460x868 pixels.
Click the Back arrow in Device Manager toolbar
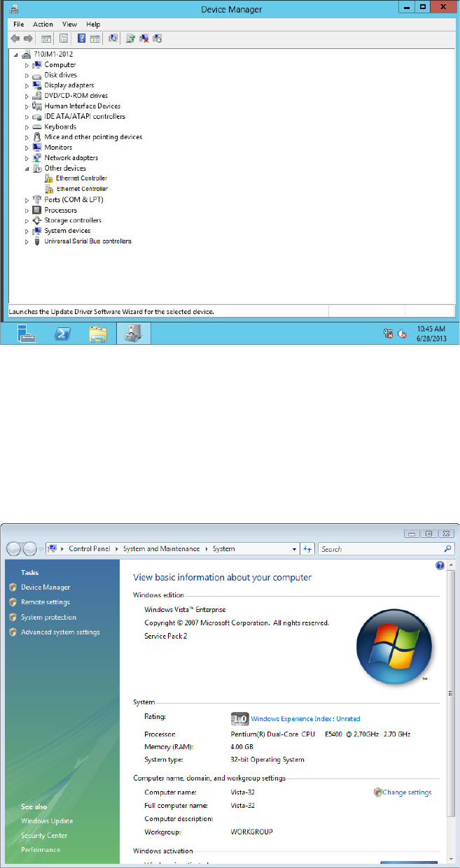click(15, 38)
